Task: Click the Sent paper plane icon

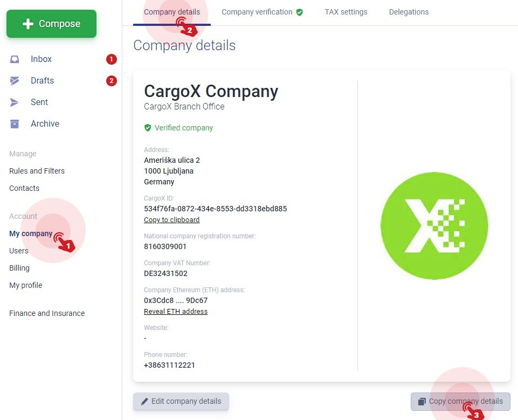Action: 15,102
